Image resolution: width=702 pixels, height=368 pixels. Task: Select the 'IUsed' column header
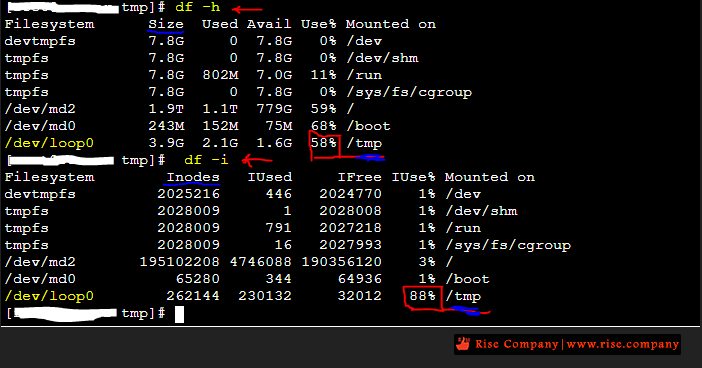coord(270,177)
